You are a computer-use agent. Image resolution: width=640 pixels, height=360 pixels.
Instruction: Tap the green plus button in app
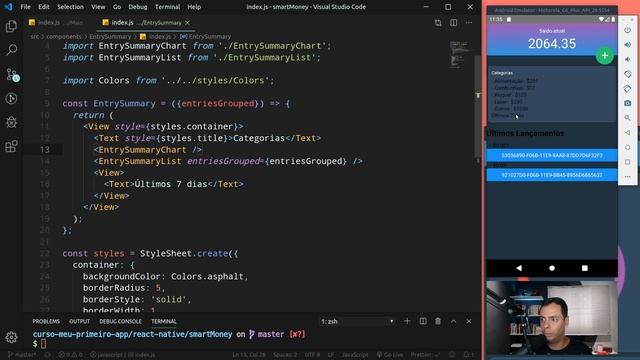(x=604, y=56)
